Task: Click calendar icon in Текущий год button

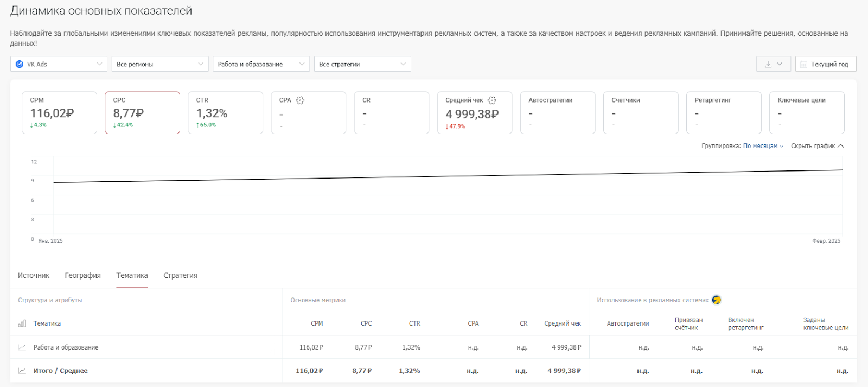Action: pos(803,64)
